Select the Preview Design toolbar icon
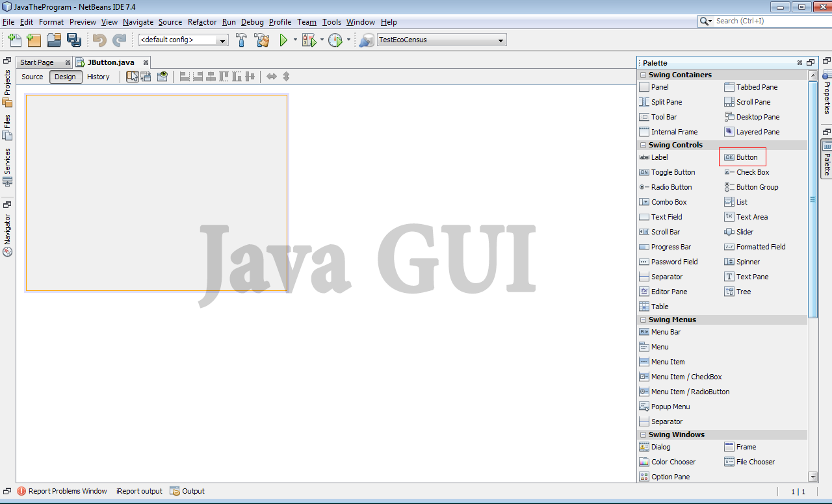Viewport: 832px width, 504px height. [162, 77]
